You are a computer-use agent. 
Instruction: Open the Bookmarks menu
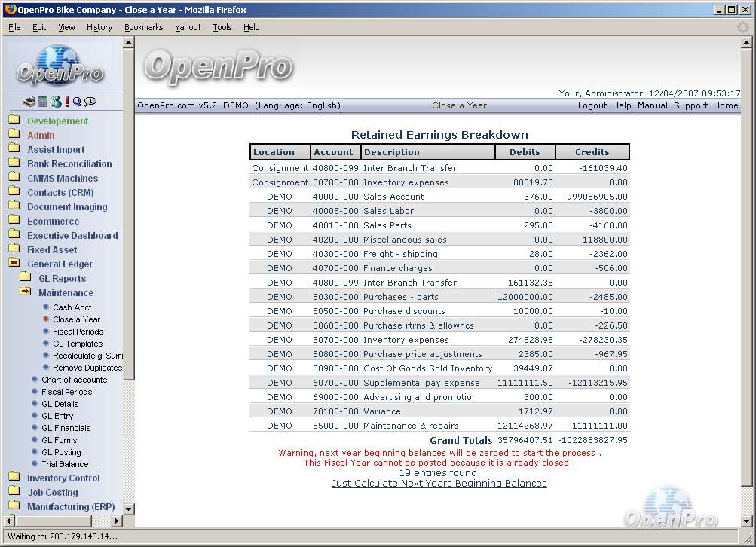143,27
